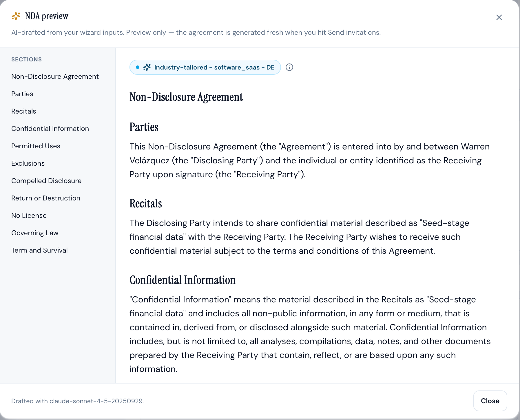
Task: Navigate to the Term and Survival section
Action: pyautogui.click(x=39, y=250)
